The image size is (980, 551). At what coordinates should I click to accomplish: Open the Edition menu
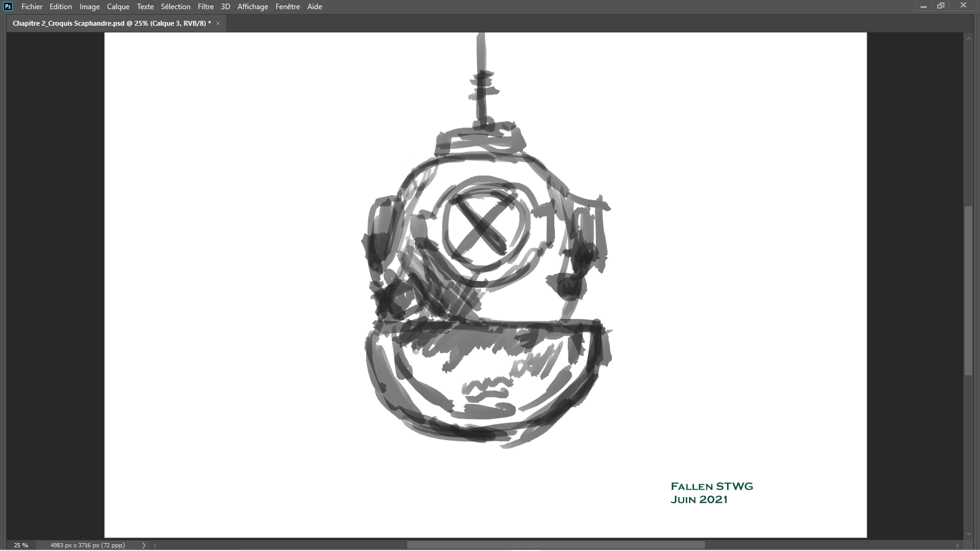(61, 7)
